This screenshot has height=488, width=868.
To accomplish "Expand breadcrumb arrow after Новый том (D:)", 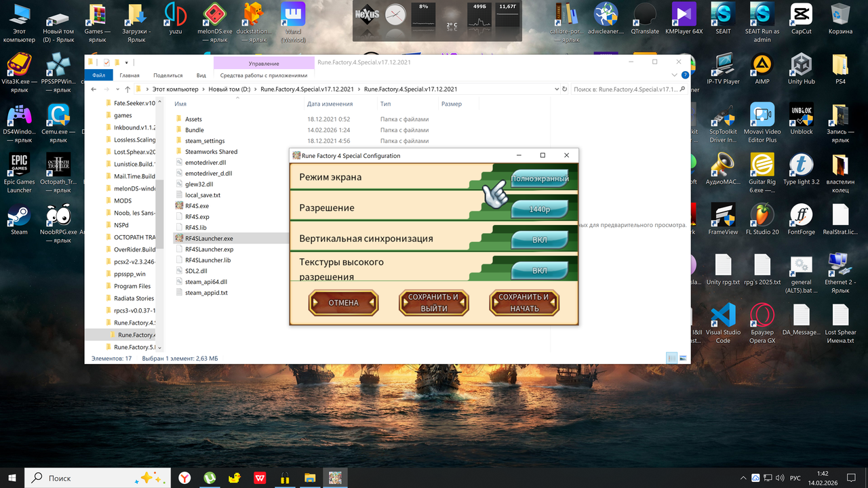I will click(x=255, y=89).
